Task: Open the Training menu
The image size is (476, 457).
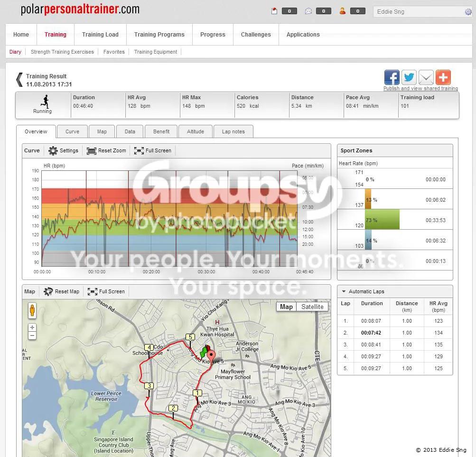Action: (x=55, y=35)
